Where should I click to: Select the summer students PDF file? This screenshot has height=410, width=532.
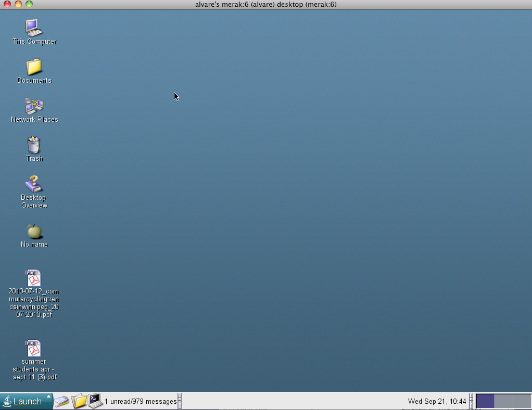tap(33, 349)
